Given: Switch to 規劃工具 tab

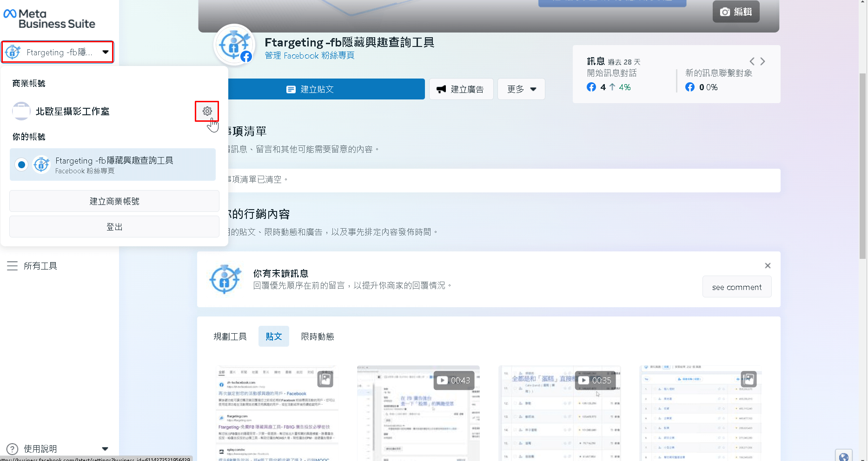Looking at the screenshot, I should coord(230,336).
